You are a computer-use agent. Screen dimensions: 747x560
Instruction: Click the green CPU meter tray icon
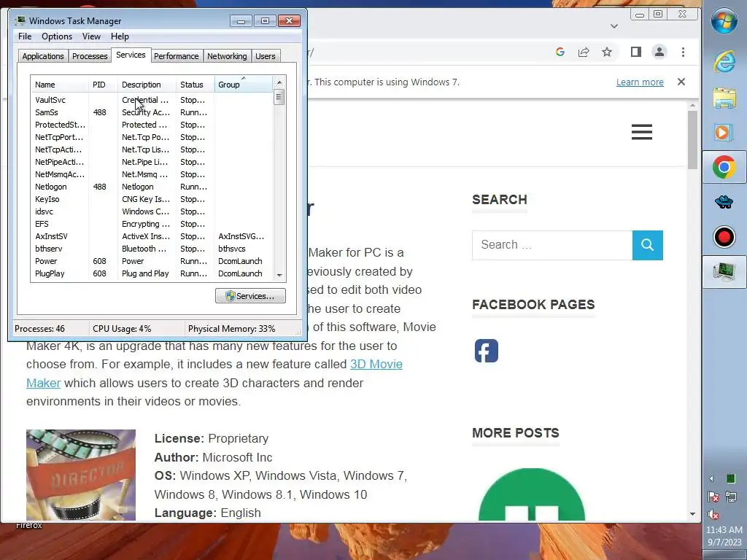coord(730,478)
